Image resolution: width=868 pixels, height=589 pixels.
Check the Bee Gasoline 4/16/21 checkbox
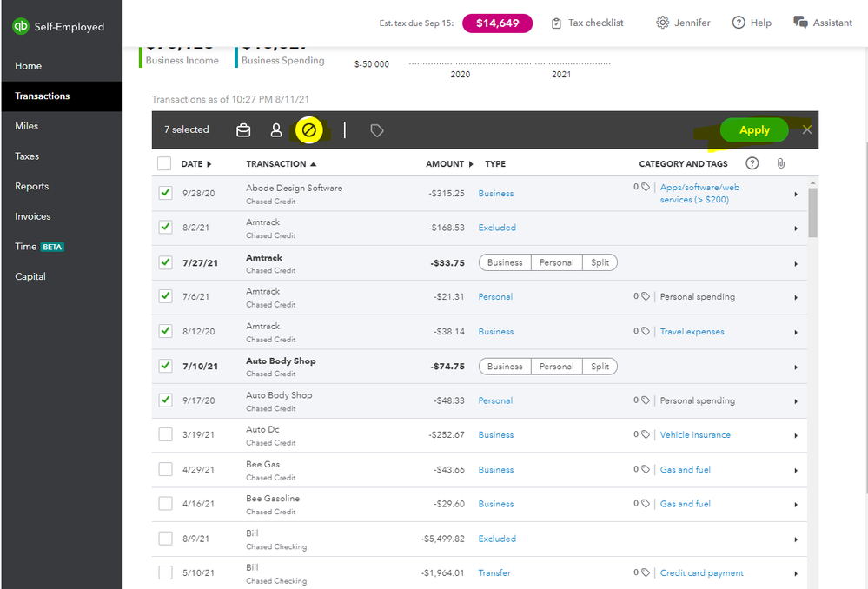tap(165, 504)
